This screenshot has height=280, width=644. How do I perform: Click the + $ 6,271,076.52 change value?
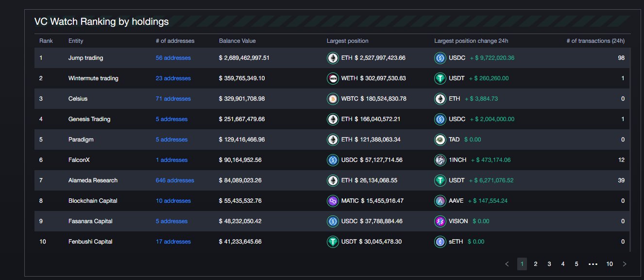(x=491, y=180)
